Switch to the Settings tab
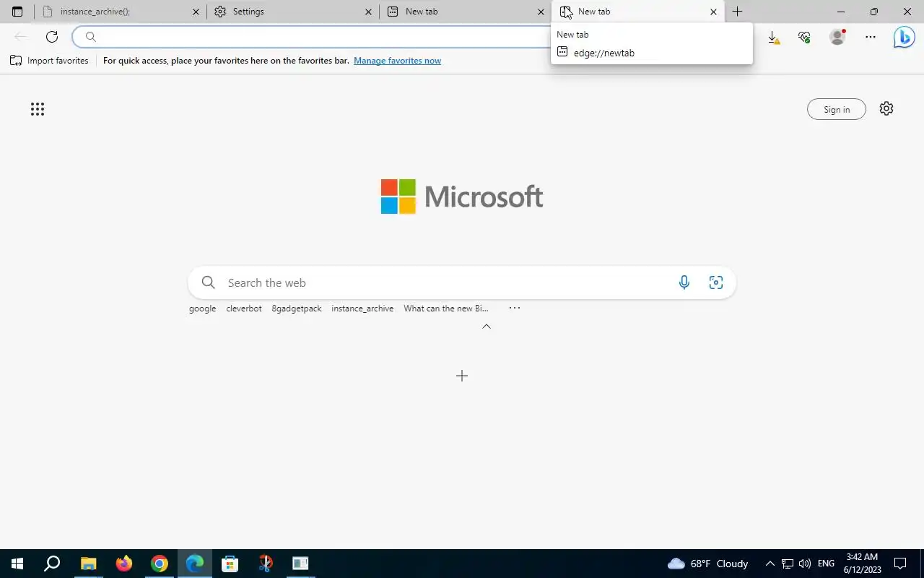The height and width of the screenshot is (578, 924). [x=292, y=12]
